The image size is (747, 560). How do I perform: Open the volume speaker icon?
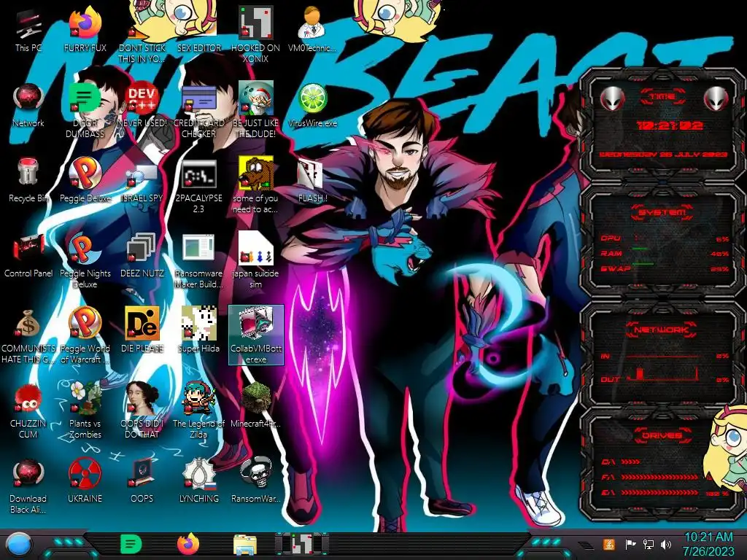(x=666, y=544)
